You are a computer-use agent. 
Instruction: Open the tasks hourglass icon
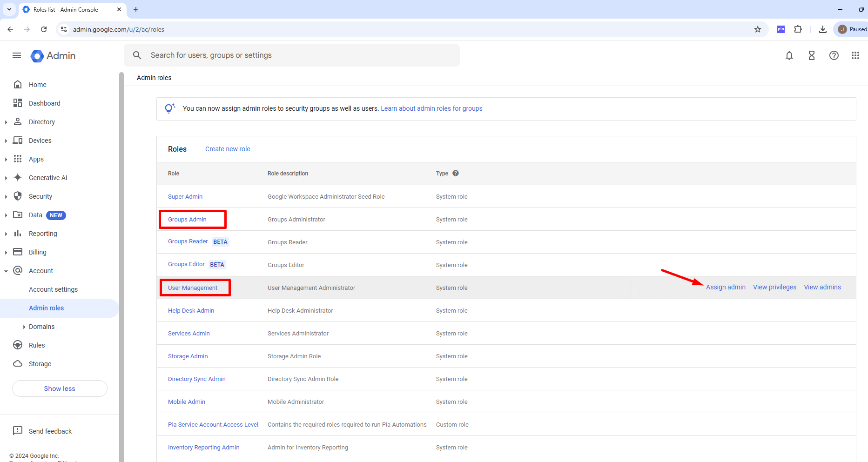[812, 55]
